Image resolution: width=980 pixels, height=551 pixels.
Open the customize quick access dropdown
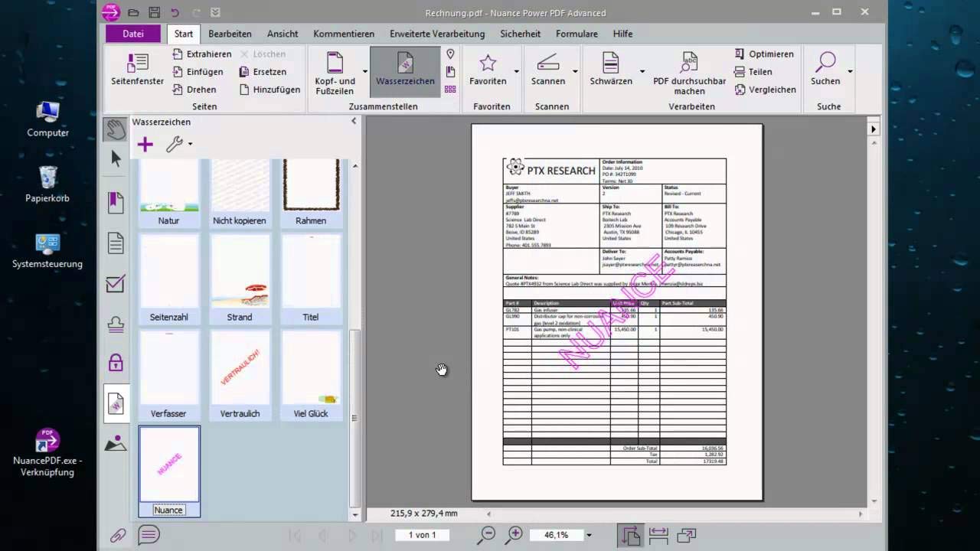tap(216, 12)
